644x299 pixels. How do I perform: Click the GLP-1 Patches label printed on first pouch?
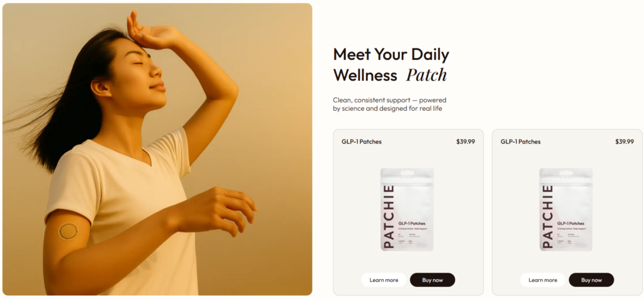click(x=411, y=223)
